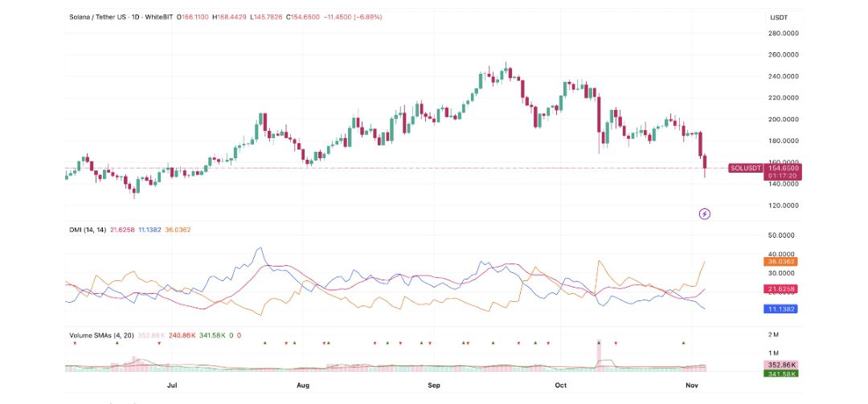Image resolution: width=868 pixels, height=404 pixels.
Task: Click the pink 352.86K volume axis label
Action: point(783,365)
